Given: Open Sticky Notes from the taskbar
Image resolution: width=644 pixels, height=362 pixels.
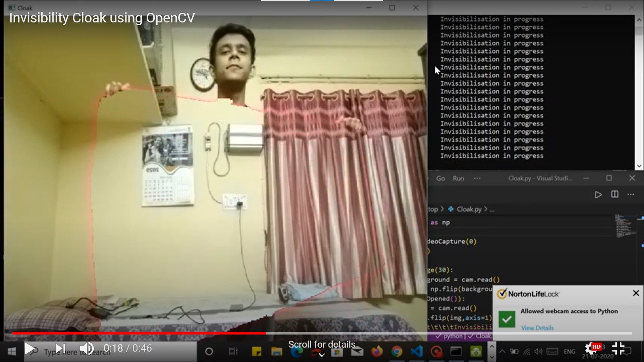Looking at the screenshot, I should click(x=257, y=351).
